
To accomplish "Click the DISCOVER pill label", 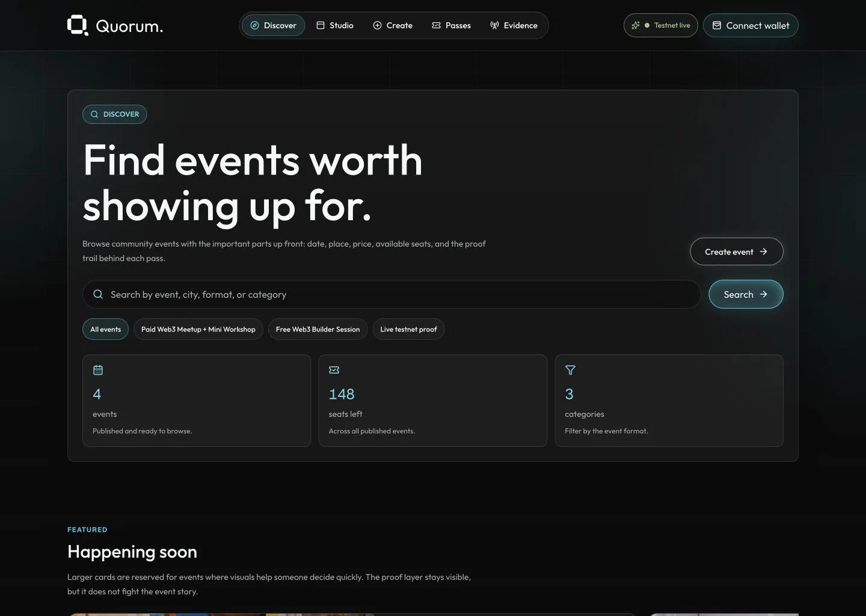I will 115,114.
